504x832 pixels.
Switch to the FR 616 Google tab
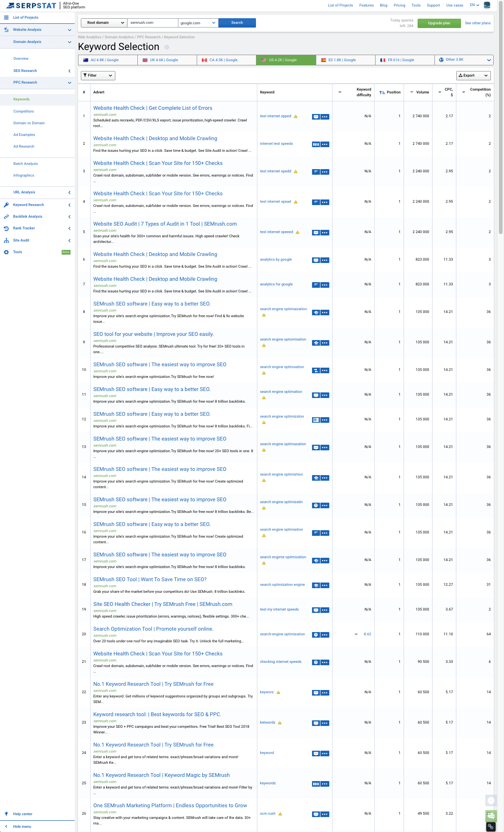coord(405,60)
